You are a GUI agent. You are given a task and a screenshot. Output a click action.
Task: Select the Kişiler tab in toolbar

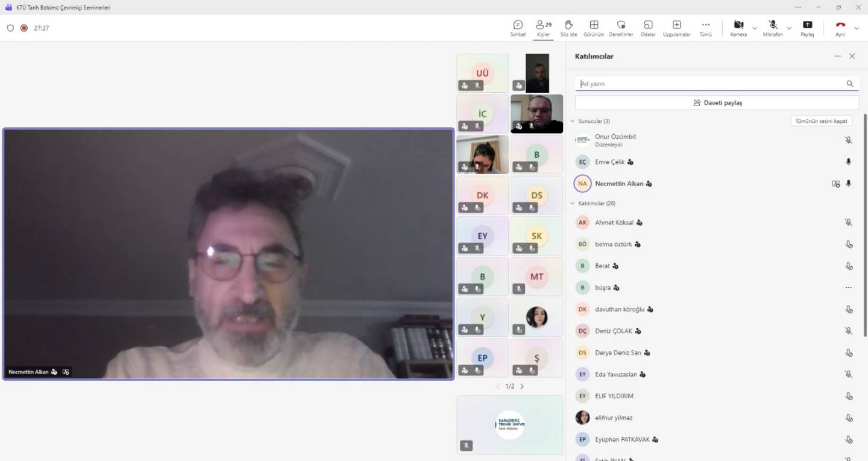coord(543,28)
